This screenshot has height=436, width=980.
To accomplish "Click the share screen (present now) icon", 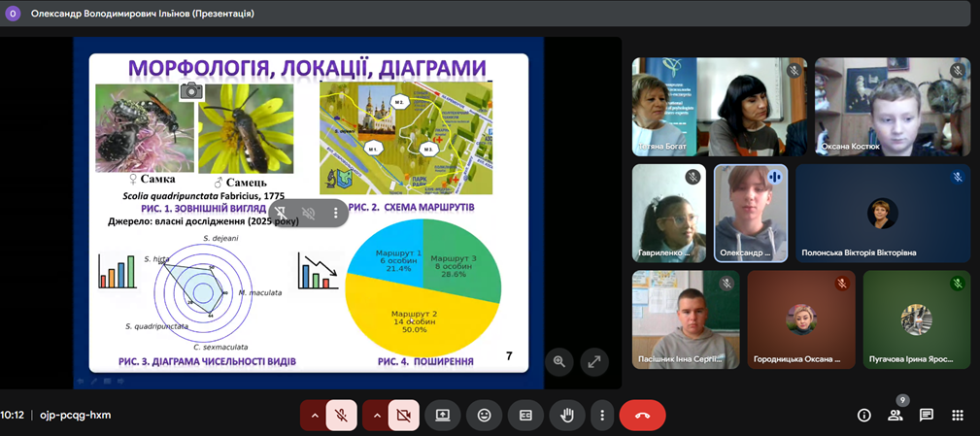I will 443,415.
